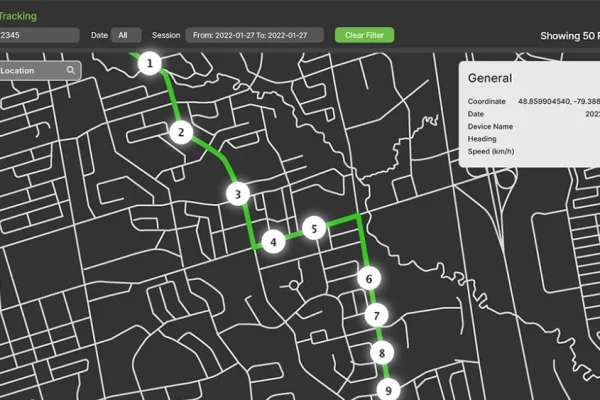600x400 pixels.
Task: Select route waypoint marker 7
Action: [376, 315]
